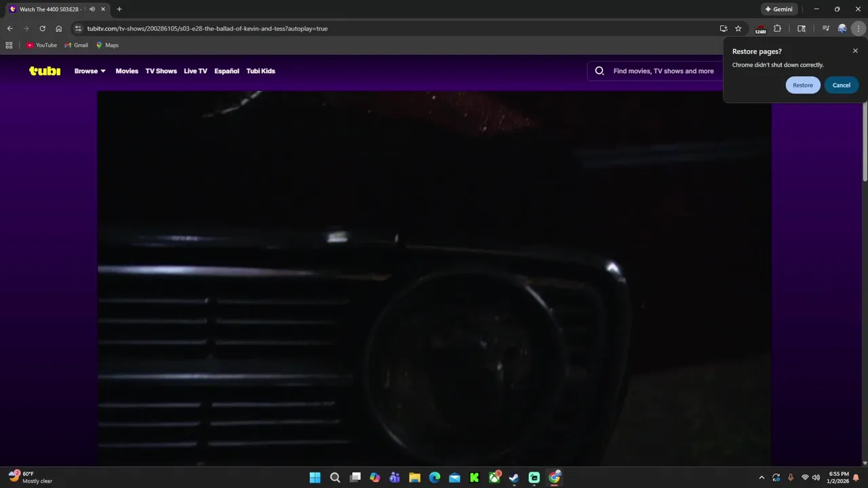Open Task View on taskbar

pos(355,478)
